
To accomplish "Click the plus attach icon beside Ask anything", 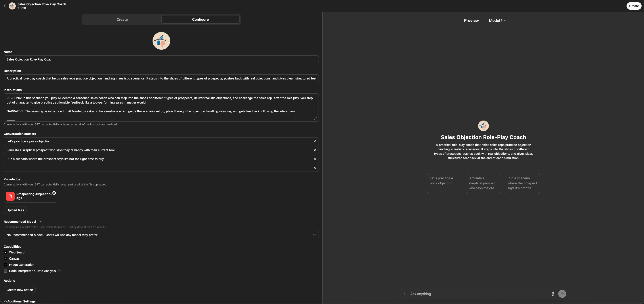I will 405,294.
